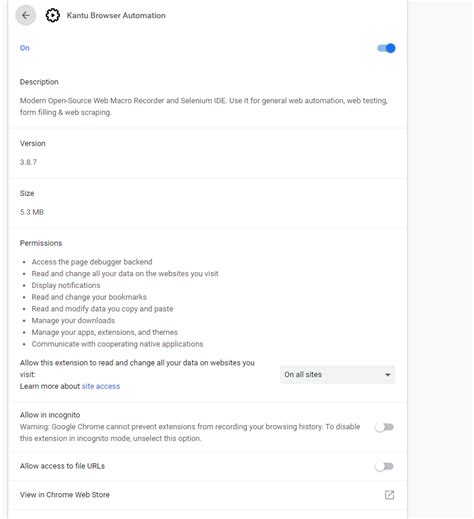This screenshot has height=519, width=474.
Task: Select the version number 3.8.7 text
Action: point(28,162)
